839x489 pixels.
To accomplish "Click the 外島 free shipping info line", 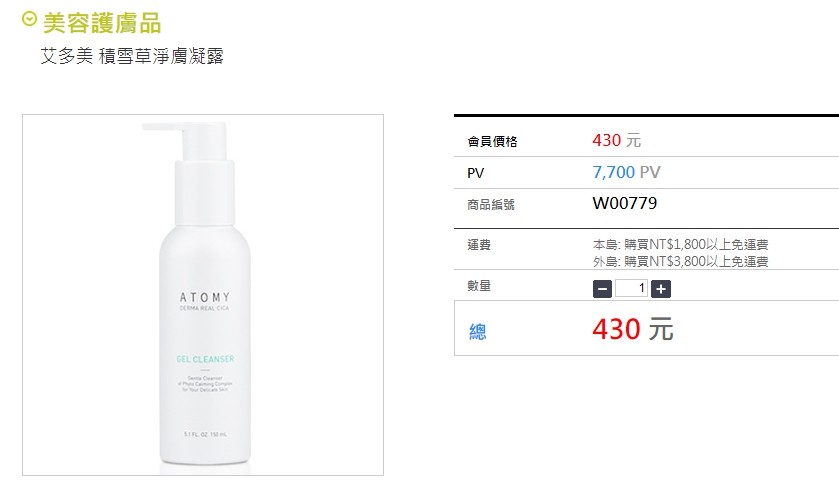I will (x=680, y=262).
